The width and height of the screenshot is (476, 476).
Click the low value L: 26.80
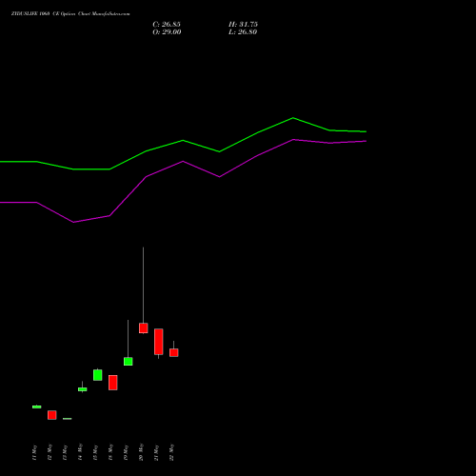[x=243, y=32]
